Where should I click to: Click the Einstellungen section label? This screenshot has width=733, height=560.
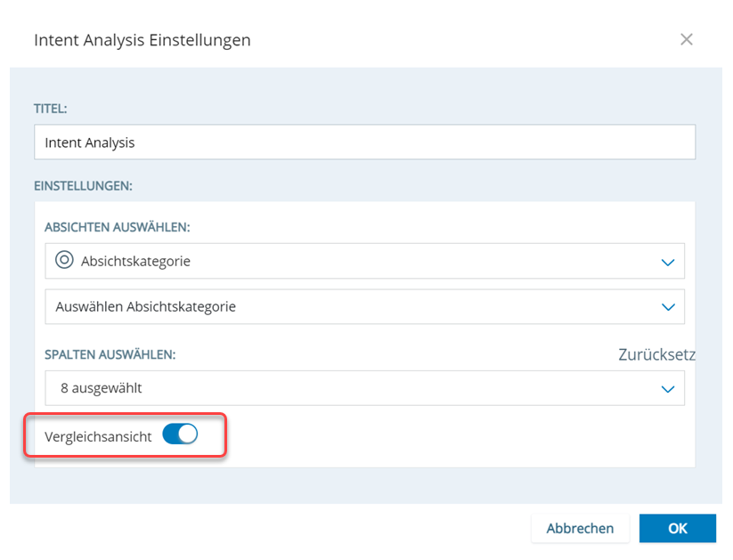[83, 186]
